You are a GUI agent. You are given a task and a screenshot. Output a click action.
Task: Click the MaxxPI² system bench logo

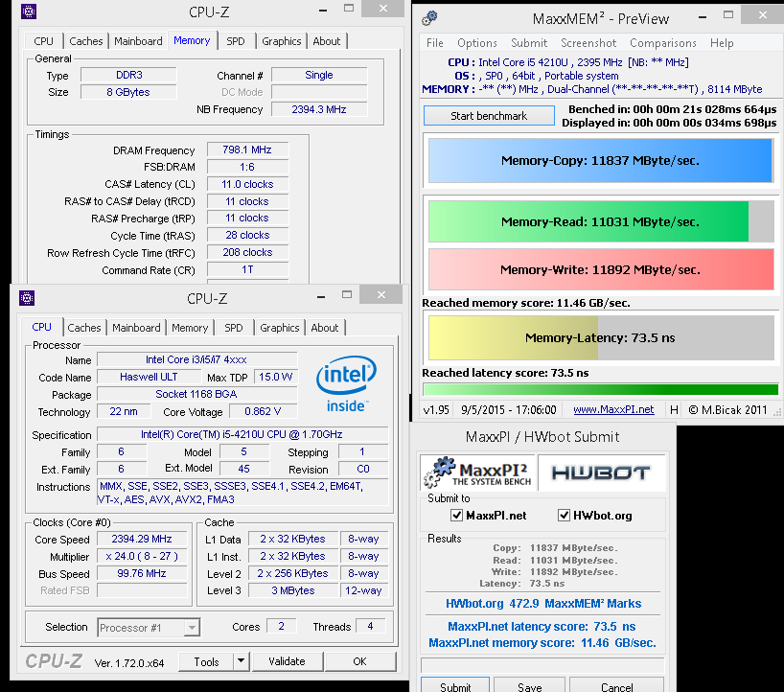(477, 472)
